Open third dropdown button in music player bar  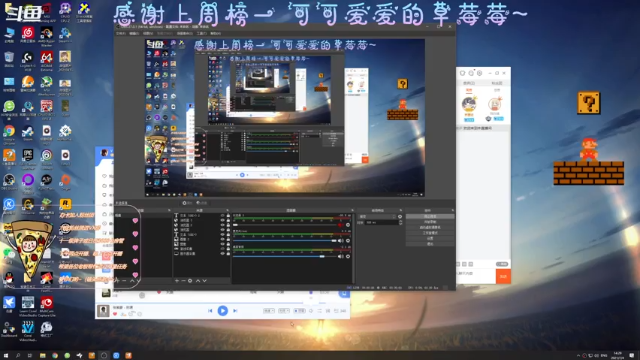[300, 311]
